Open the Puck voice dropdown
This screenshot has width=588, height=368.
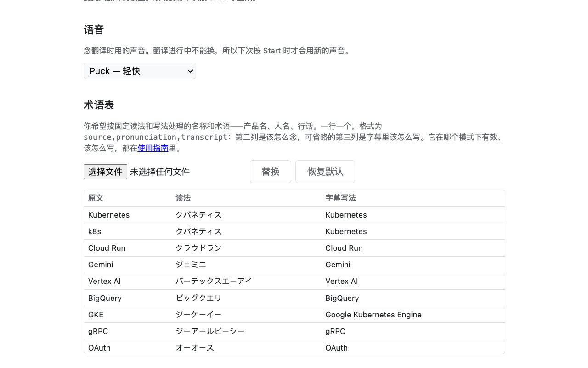[x=140, y=71]
